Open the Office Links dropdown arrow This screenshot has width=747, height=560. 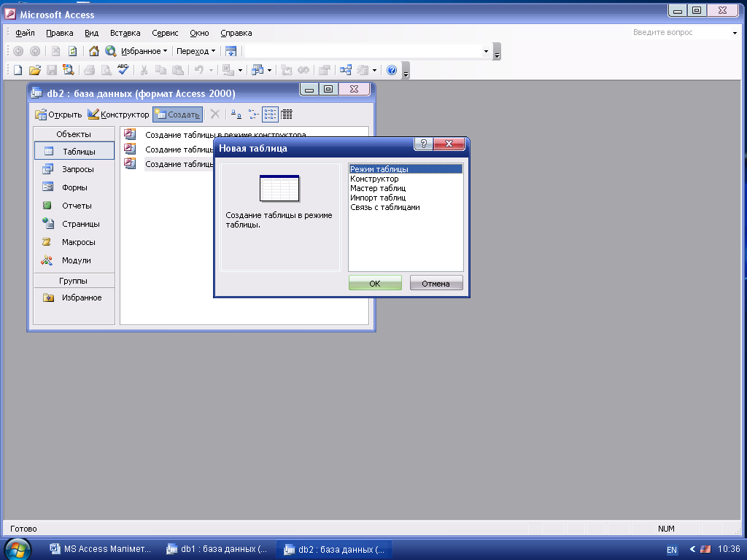point(240,71)
